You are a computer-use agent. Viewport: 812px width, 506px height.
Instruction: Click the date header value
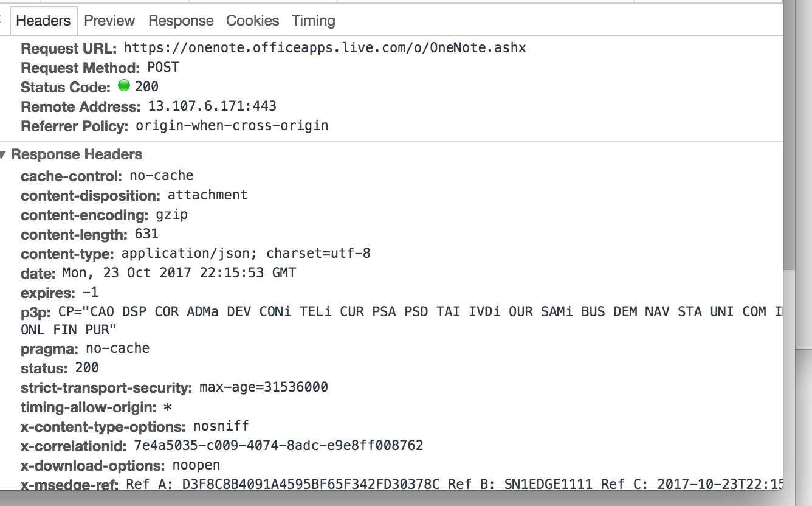[179, 272]
